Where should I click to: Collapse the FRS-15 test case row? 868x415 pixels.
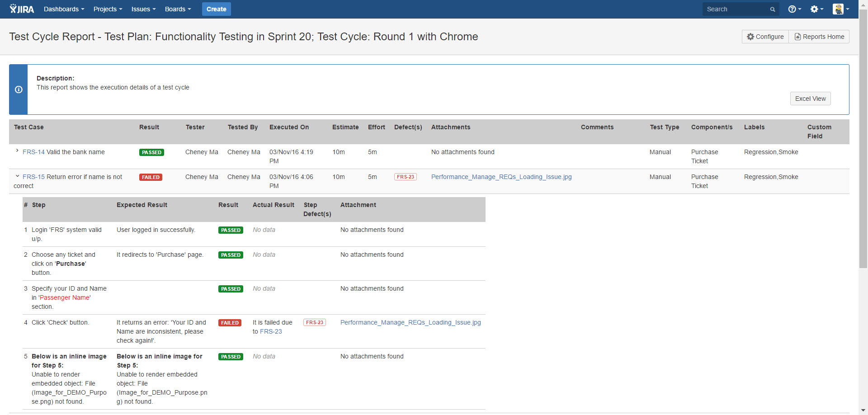(17, 176)
